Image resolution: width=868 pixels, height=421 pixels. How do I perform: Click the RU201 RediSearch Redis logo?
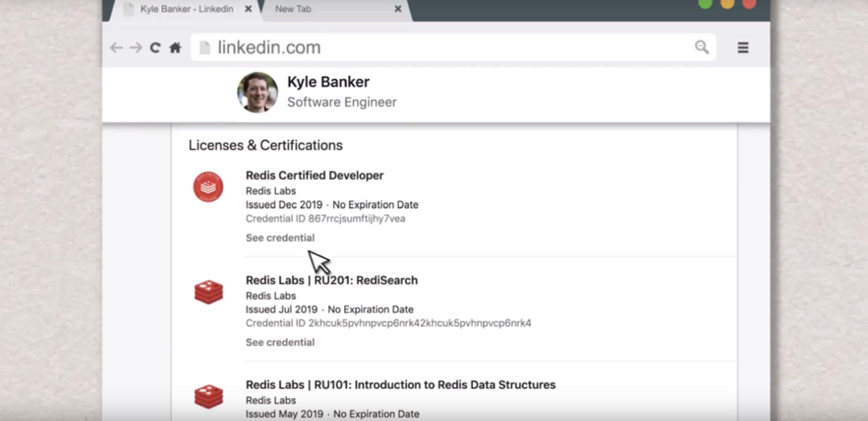pyautogui.click(x=209, y=292)
